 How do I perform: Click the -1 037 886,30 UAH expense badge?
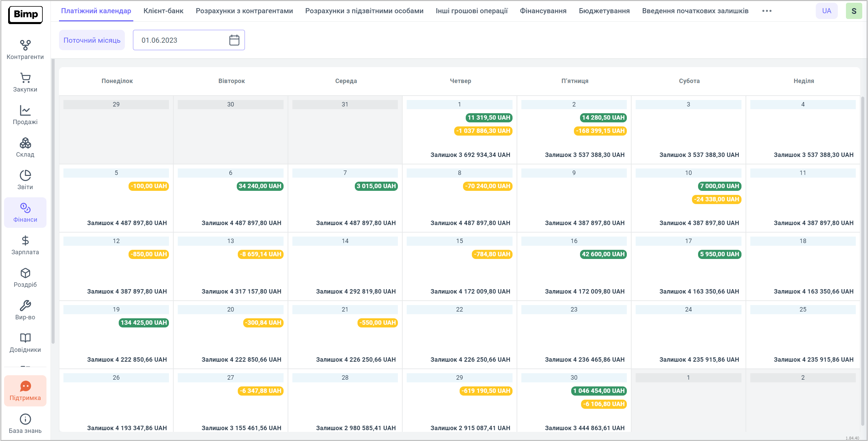[483, 131]
